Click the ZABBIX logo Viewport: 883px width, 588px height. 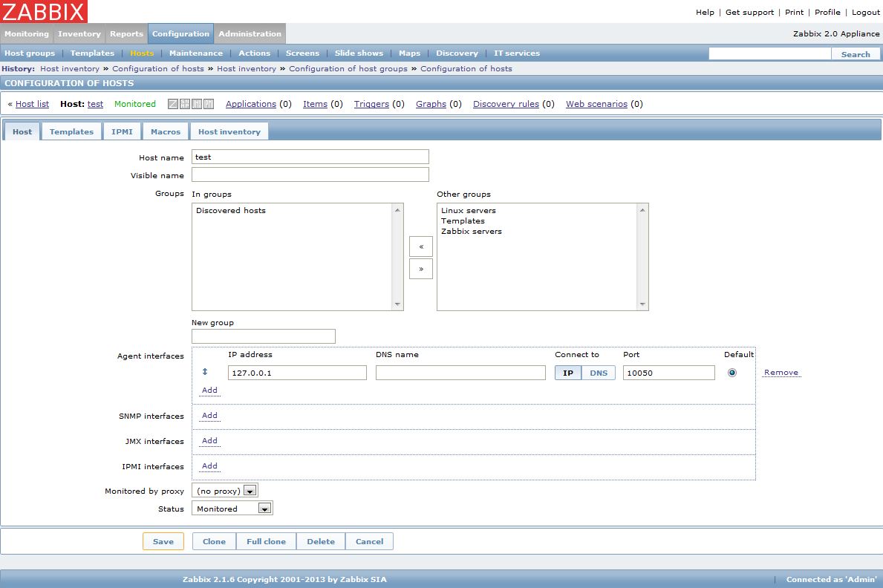coord(44,11)
